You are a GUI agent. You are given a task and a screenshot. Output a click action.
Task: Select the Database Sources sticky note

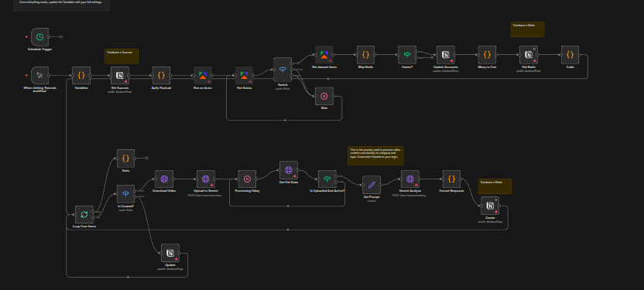tap(122, 56)
